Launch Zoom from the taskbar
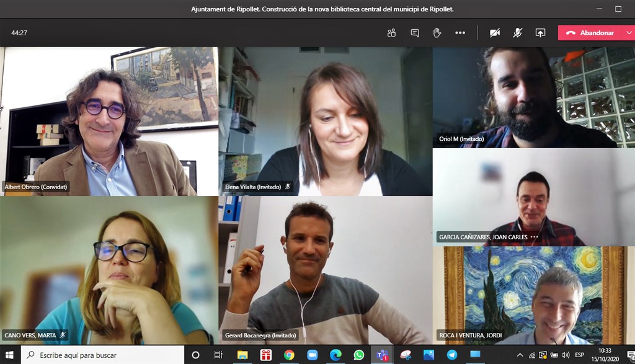 (312, 355)
